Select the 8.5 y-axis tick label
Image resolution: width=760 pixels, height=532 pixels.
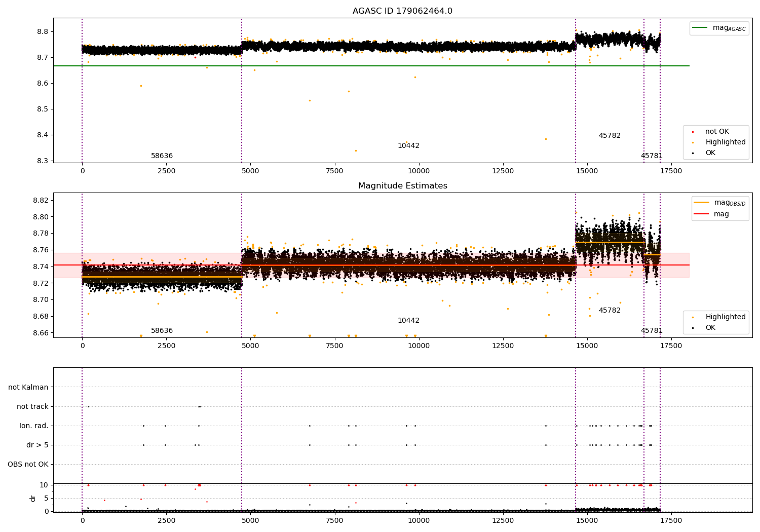point(43,109)
